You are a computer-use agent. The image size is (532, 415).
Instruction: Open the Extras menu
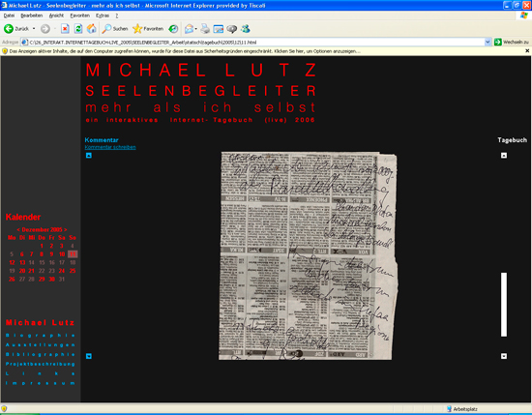103,15
